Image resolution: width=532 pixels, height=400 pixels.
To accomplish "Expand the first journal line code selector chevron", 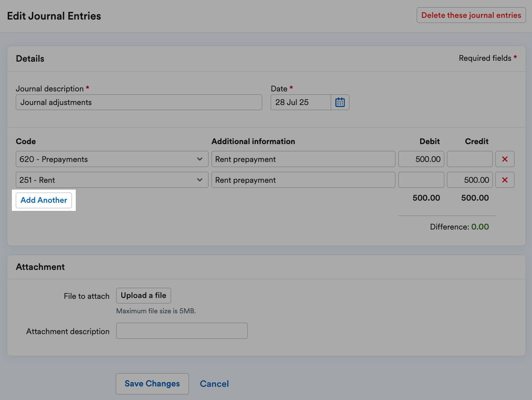I will click(200, 159).
